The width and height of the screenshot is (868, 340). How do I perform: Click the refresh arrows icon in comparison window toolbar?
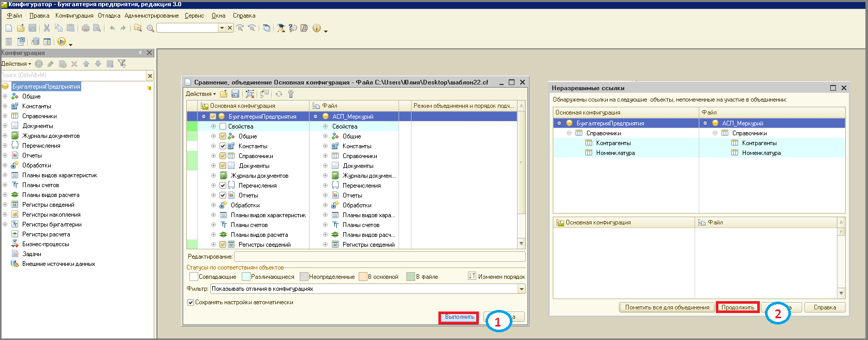tap(279, 94)
